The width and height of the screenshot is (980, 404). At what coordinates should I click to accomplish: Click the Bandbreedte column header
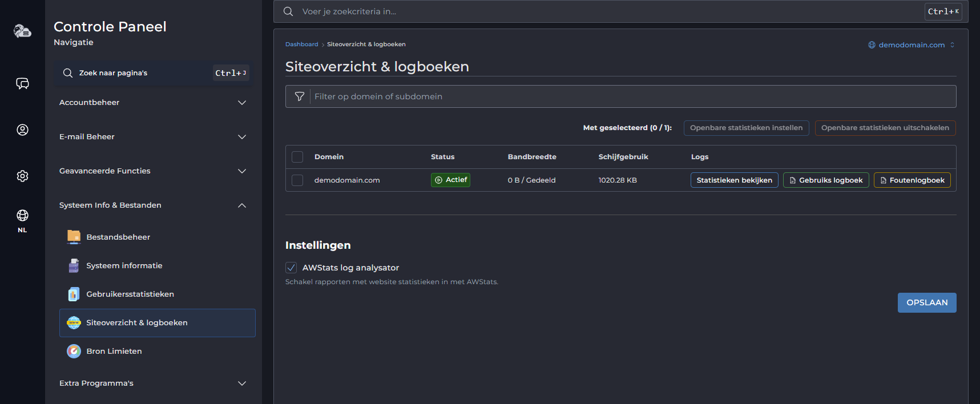click(532, 157)
